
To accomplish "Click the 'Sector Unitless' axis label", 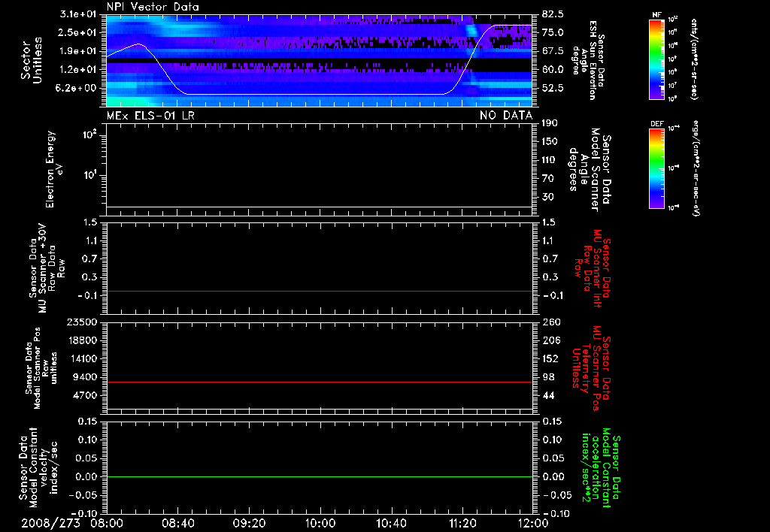I will pos(31,60).
